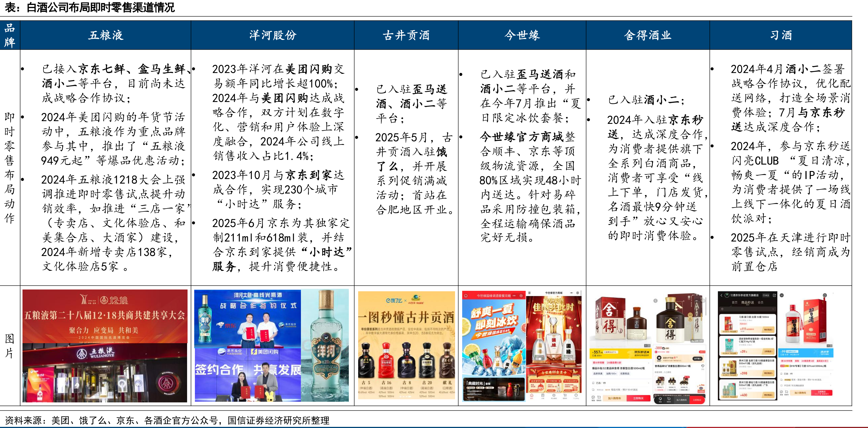
Task: Select the 图片 row label
Action: click(x=10, y=346)
